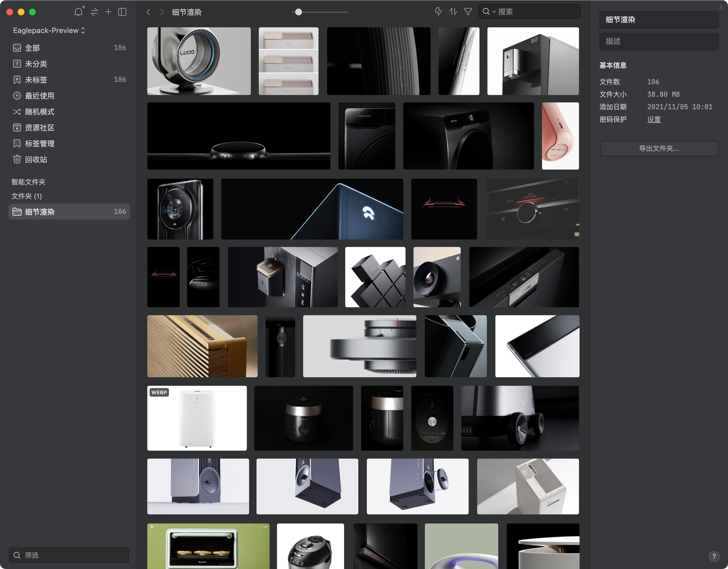728x569 pixels.
Task: Select the green toaster oven thumbnail
Action: [208, 546]
